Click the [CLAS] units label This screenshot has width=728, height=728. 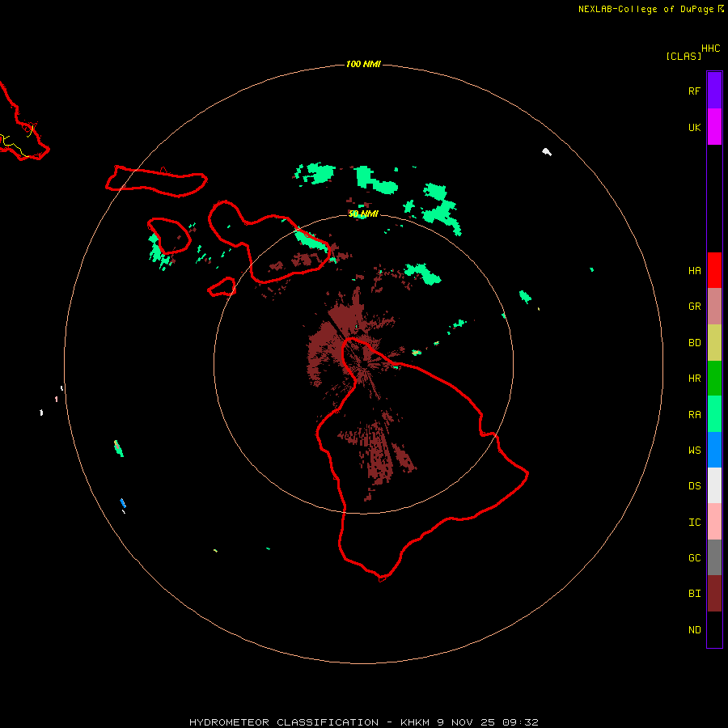point(684,56)
